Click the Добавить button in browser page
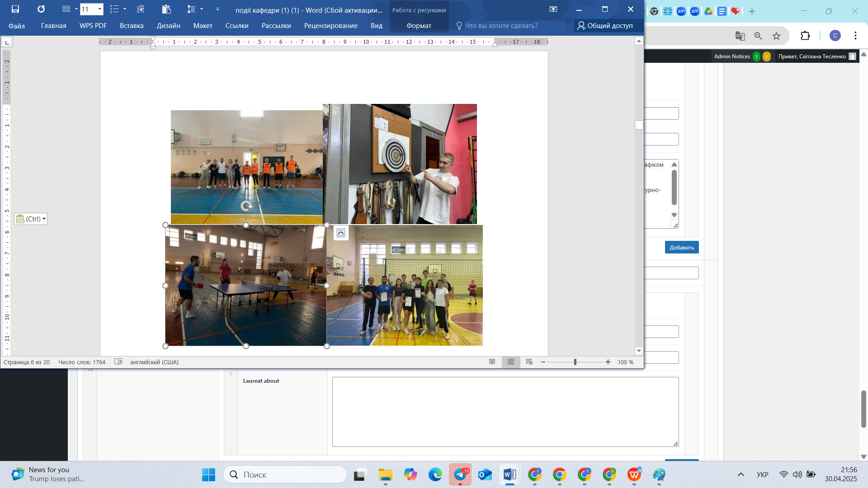868x488 pixels. click(x=682, y=247)
